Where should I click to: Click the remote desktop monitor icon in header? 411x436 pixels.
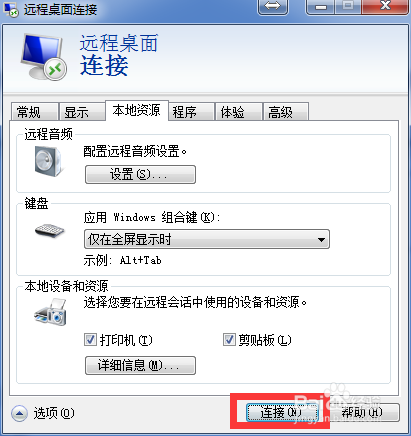[x=43, y=56]
